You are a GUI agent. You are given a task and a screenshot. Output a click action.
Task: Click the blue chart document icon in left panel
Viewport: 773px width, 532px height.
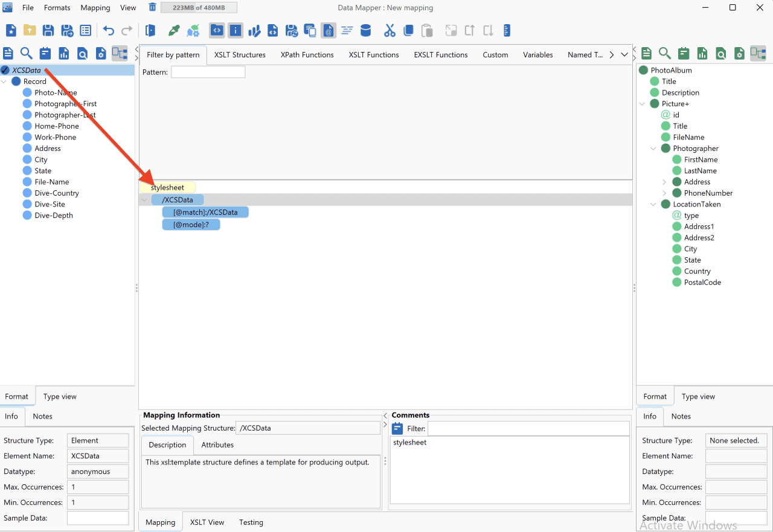(63, 53)
